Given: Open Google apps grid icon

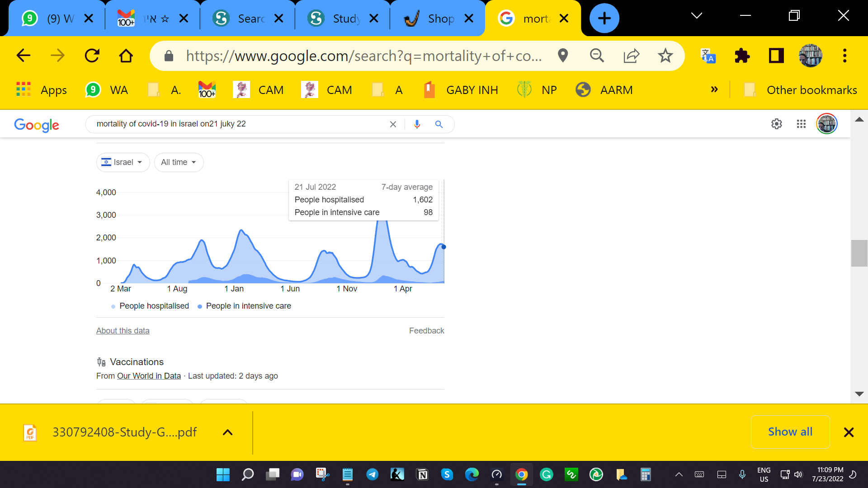Looking at the screenshot, I should pyautogui.click(x=801, y=124).
